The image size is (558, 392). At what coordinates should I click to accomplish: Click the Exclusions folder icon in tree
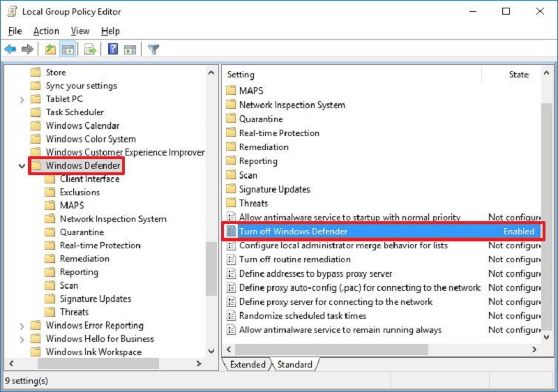pyautogui.click(x=50, y=192)
